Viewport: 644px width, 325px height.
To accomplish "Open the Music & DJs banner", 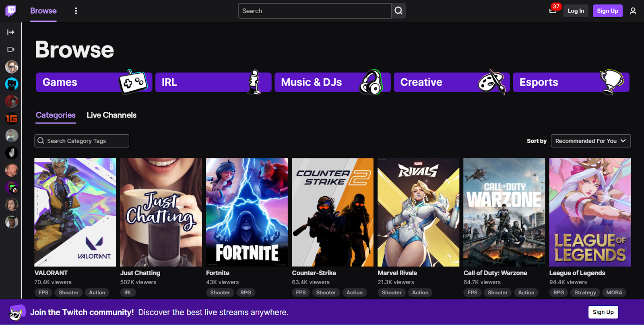I will coord(332,82).
